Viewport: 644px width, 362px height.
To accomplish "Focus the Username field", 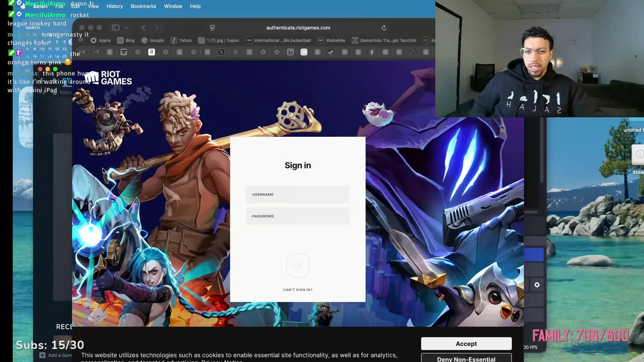I will (298, 195).
